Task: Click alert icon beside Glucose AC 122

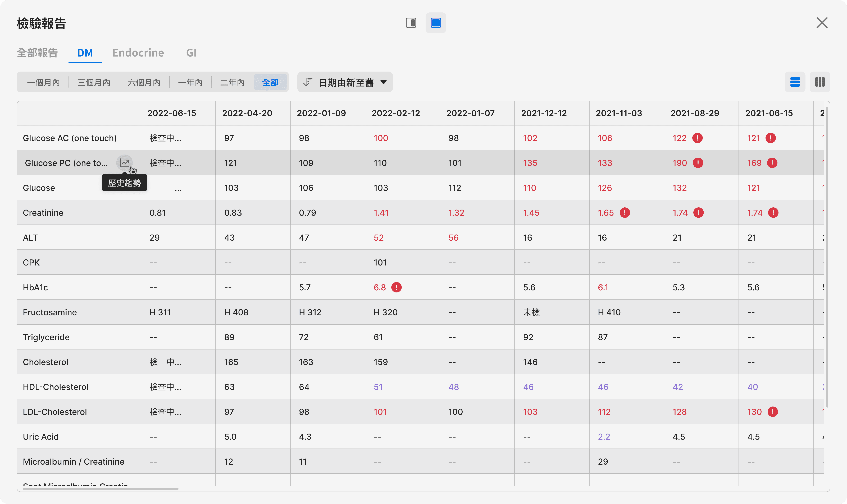Action: point(698,138)
